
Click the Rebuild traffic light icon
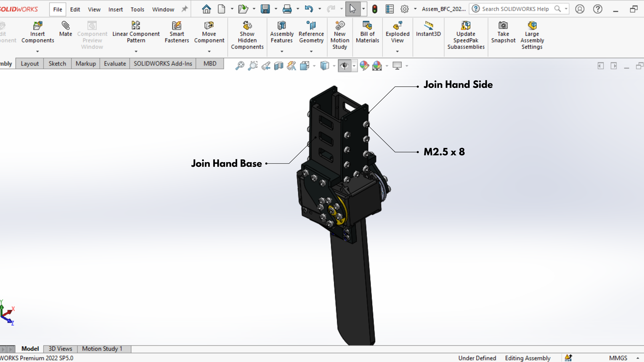pos(374,9)
